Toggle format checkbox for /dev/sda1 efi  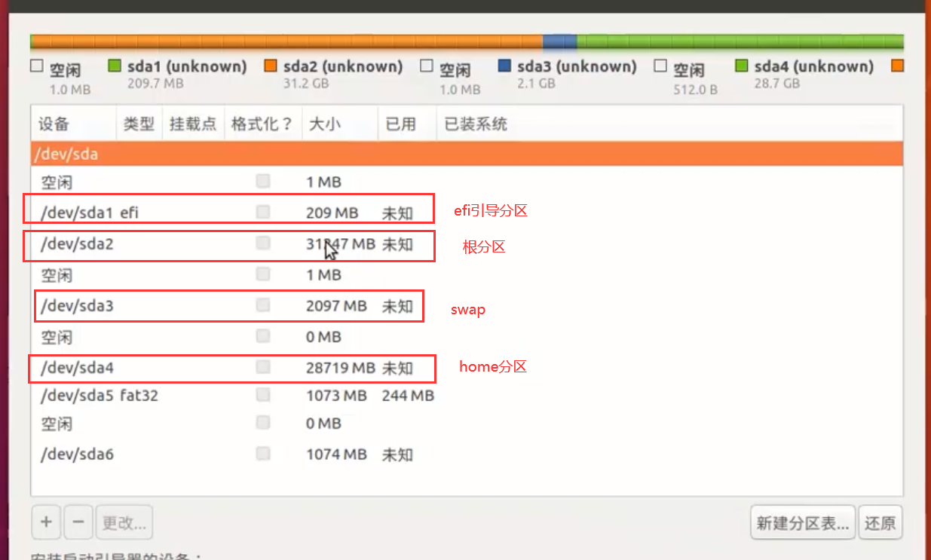point(262,213)
